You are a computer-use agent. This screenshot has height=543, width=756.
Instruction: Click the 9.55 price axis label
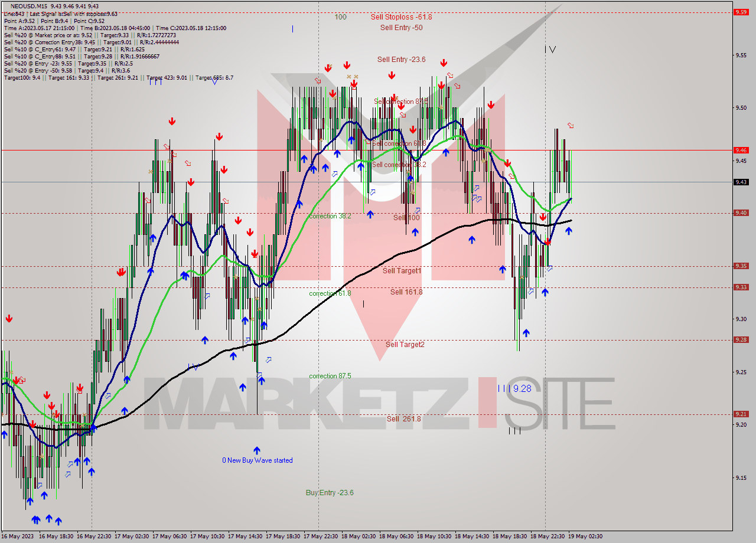click(x=741, y=55)
